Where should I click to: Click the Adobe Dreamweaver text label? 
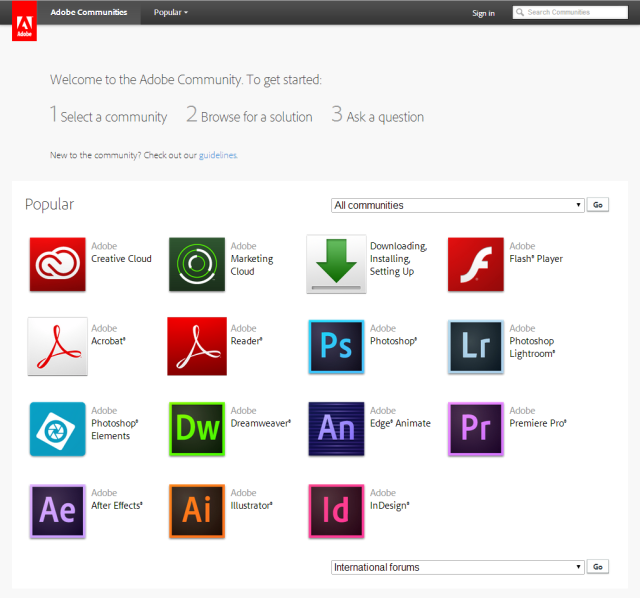[x=261, y=417]
